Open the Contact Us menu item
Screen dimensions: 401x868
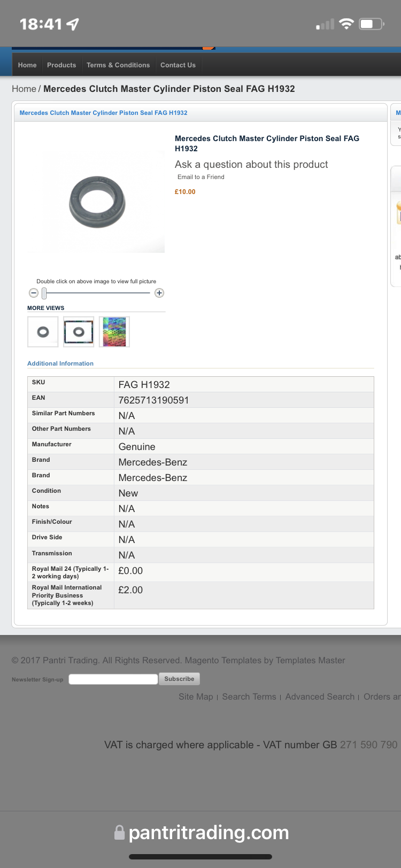coord(178,65)
